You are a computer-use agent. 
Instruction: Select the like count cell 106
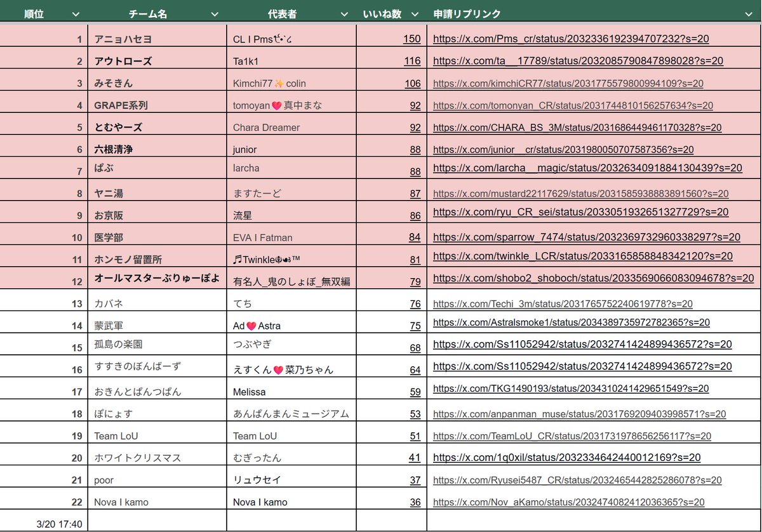(391, 80)
